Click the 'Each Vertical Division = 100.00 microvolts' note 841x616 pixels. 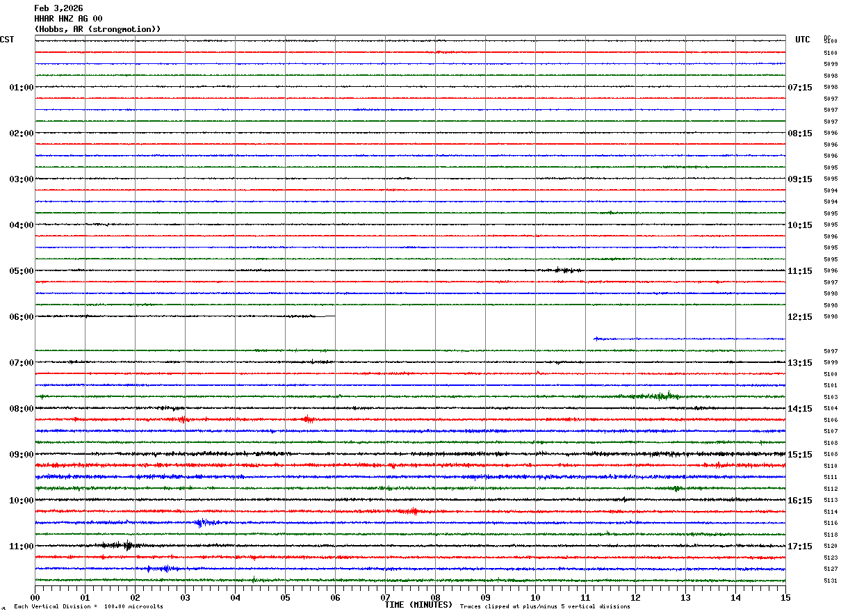tap(88, 607)
